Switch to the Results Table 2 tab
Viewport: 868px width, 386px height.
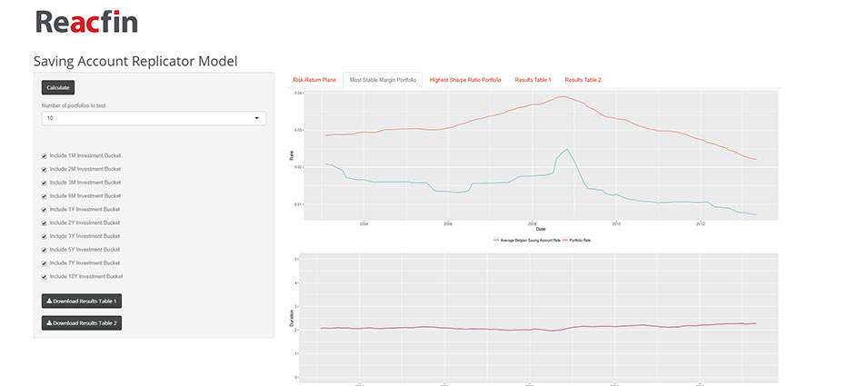pyautogui.click(x=583, y=80)
